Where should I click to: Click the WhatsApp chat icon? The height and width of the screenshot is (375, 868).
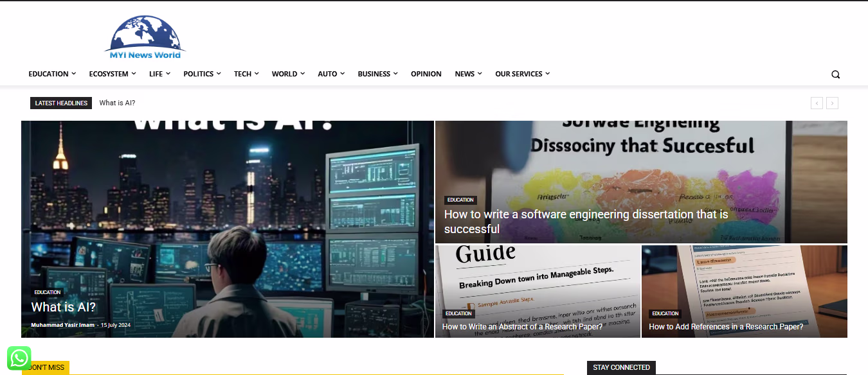point(19,358)
